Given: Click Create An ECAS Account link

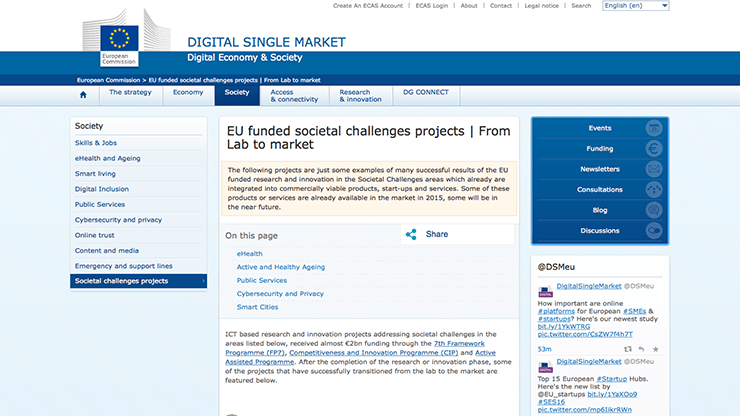Looking at the screenshot, I should 368,6.
